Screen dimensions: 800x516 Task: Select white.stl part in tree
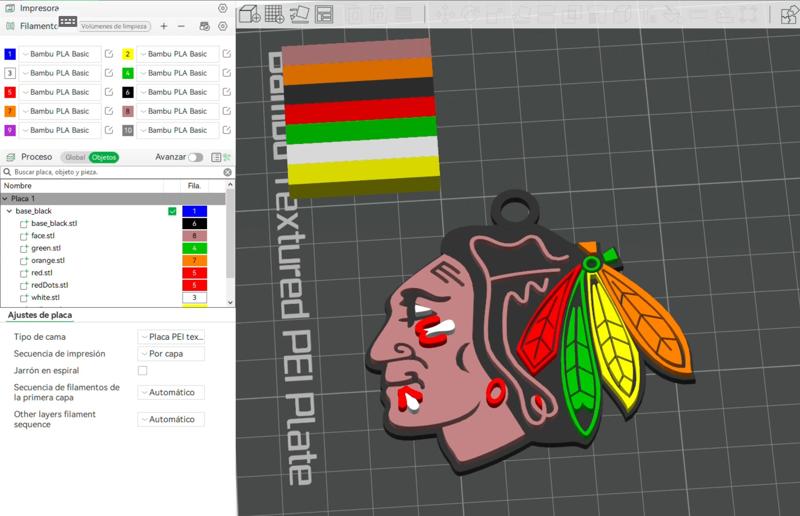(x=45, y=298)
